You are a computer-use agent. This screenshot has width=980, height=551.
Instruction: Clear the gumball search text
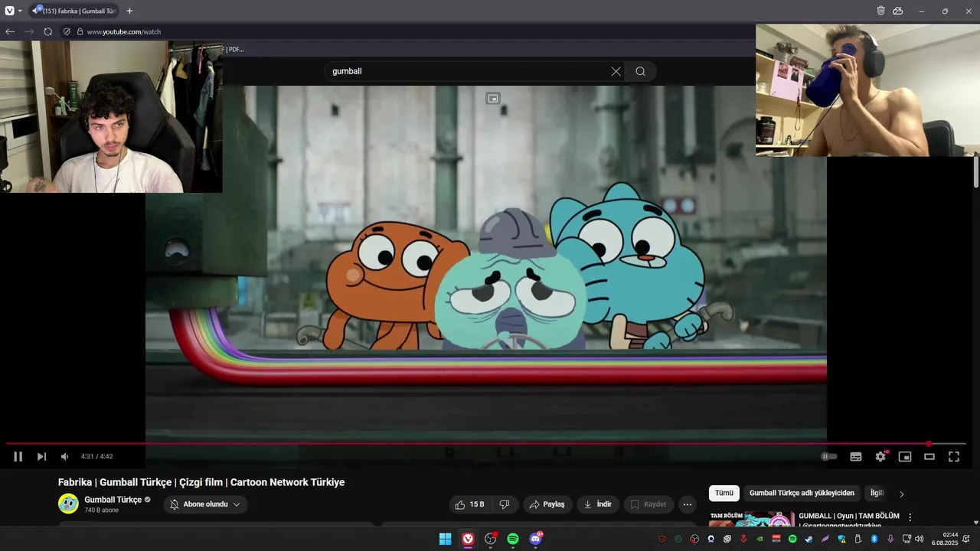click(x=616, y=71)
